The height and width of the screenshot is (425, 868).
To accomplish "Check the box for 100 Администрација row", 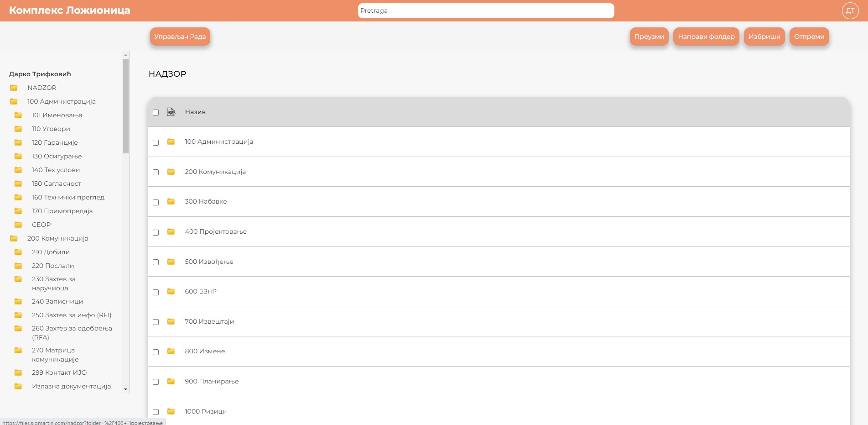I will click(156, 142).
